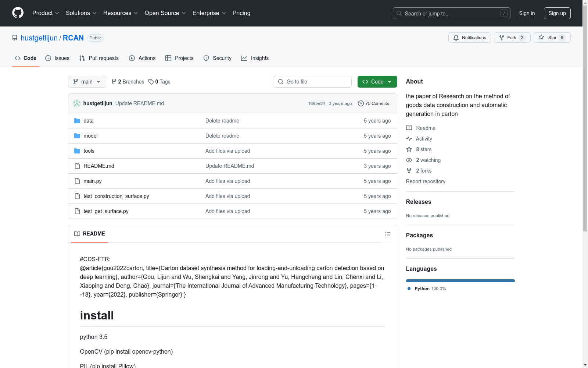Image resolution: width=588 pixels, height=368 pixels.
Task: Click the hustgetlijun avatar in commit row
Action: click(77, 103)
